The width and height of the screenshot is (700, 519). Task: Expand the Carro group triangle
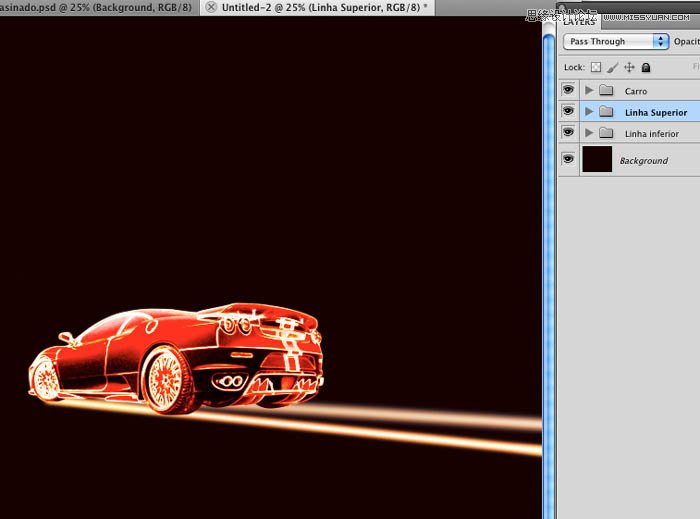589,91
